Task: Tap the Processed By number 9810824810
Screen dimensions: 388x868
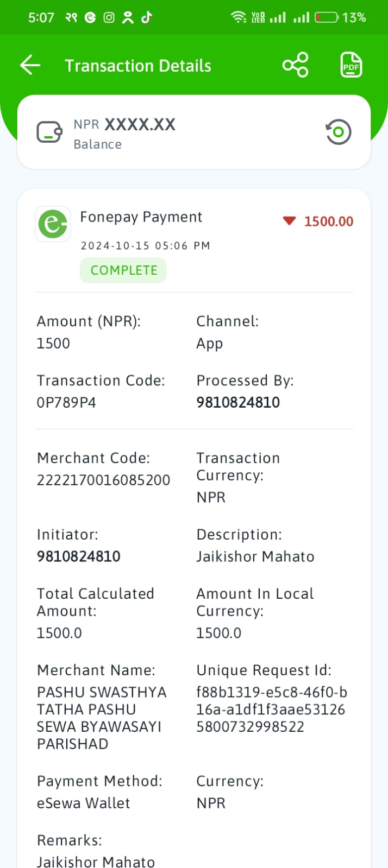Action: click(x=238, y=403)
